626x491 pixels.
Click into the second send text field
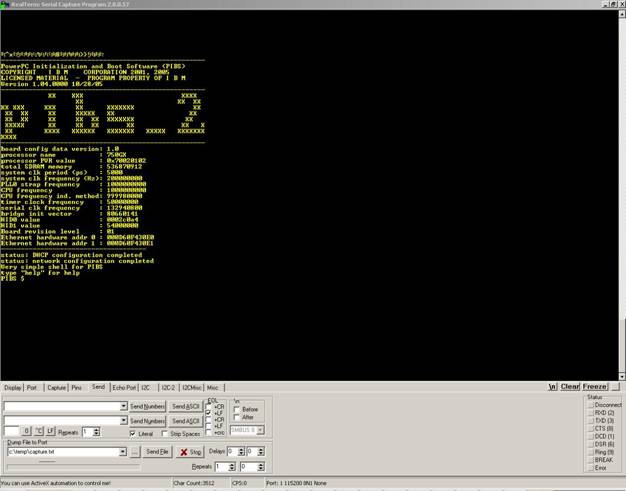[61, 421]
